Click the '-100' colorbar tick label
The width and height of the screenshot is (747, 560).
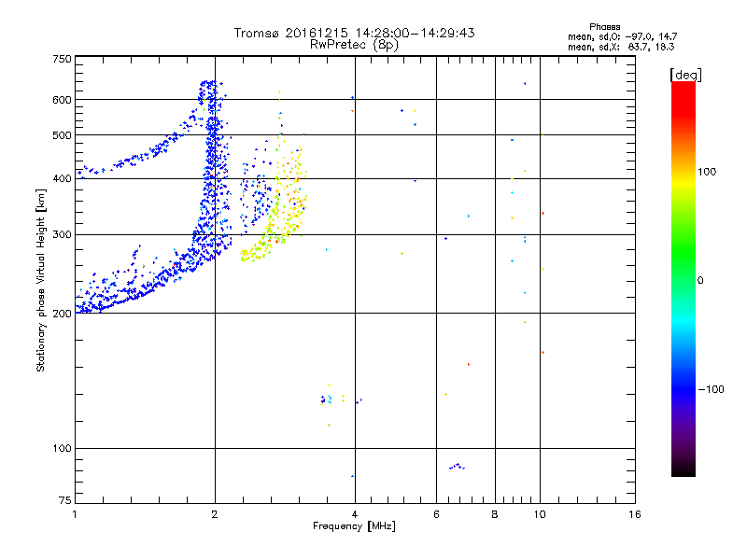711,389
